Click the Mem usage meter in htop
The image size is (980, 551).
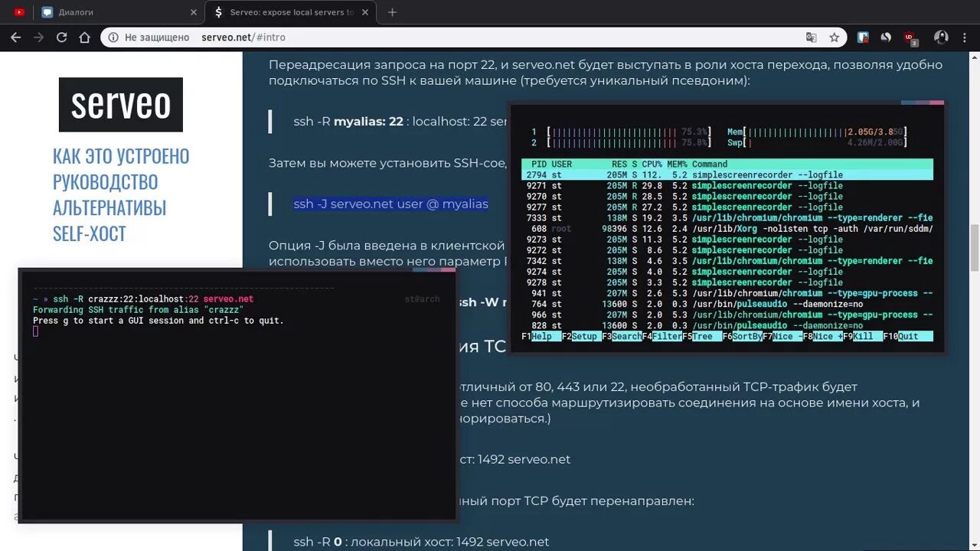point(817,132)
